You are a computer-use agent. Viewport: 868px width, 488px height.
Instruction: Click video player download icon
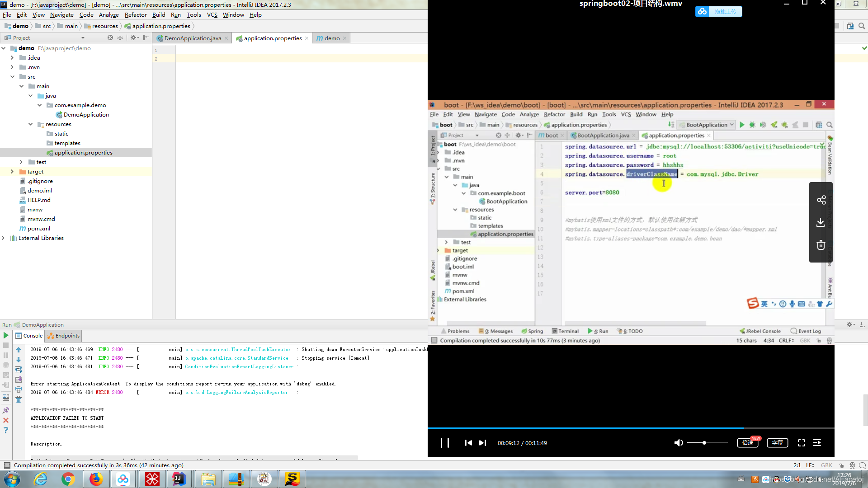(x=821, y=222)
